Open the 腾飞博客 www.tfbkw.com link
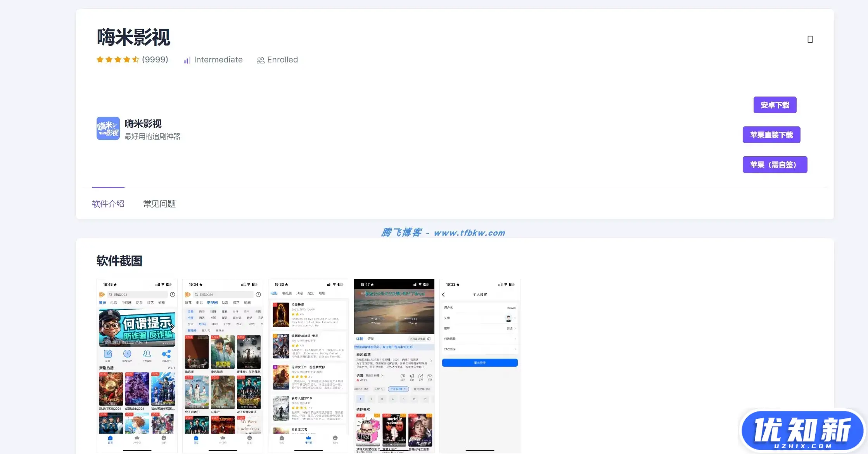Screen dimensions: 868x454 [443, 233]
